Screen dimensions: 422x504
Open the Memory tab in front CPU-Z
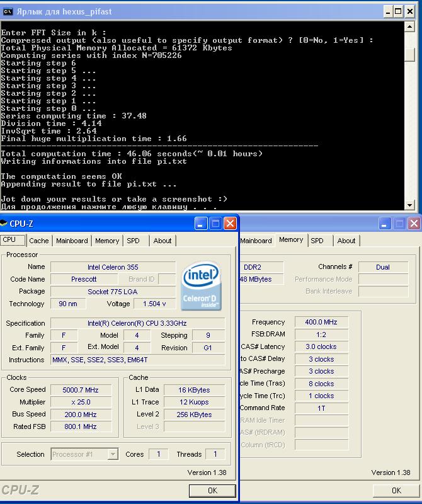[107, 241]
